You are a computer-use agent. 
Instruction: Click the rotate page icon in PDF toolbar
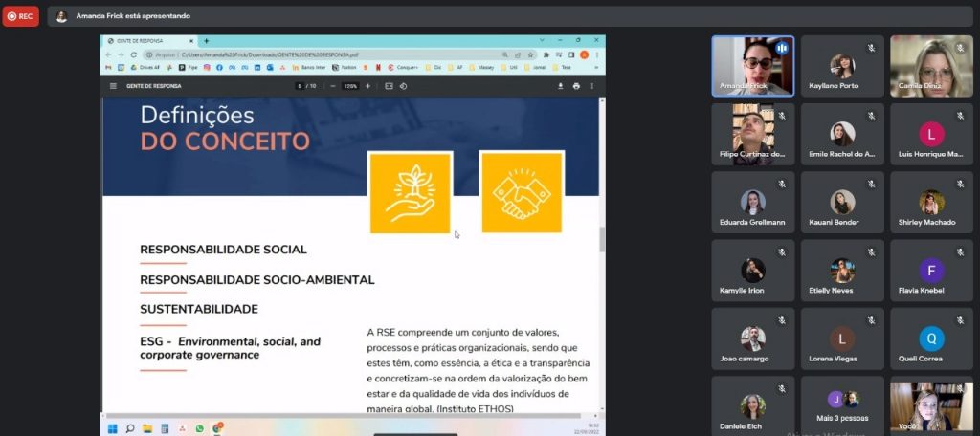pos(404,86)
